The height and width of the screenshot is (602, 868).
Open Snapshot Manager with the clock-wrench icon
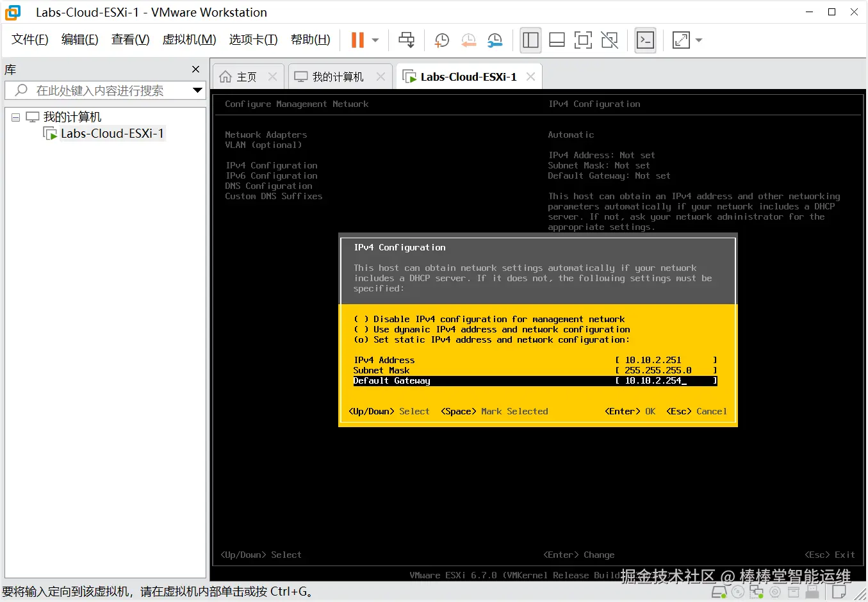495,40
